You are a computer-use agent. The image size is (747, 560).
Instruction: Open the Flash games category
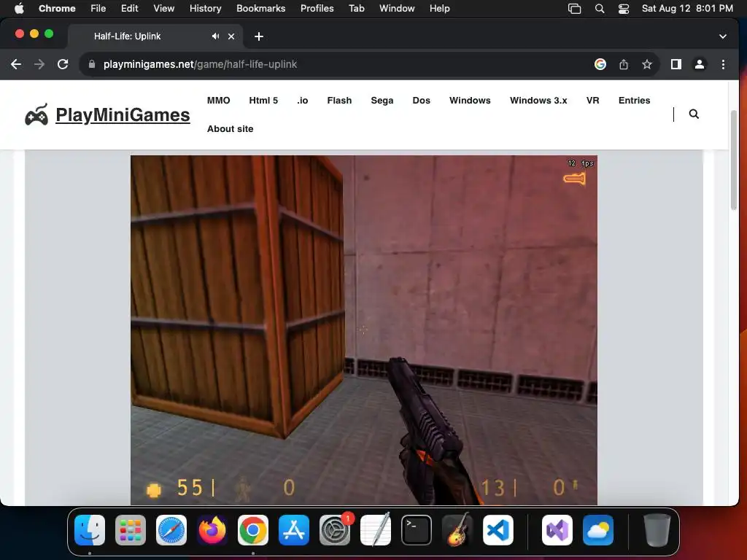(x=339, y=101)
